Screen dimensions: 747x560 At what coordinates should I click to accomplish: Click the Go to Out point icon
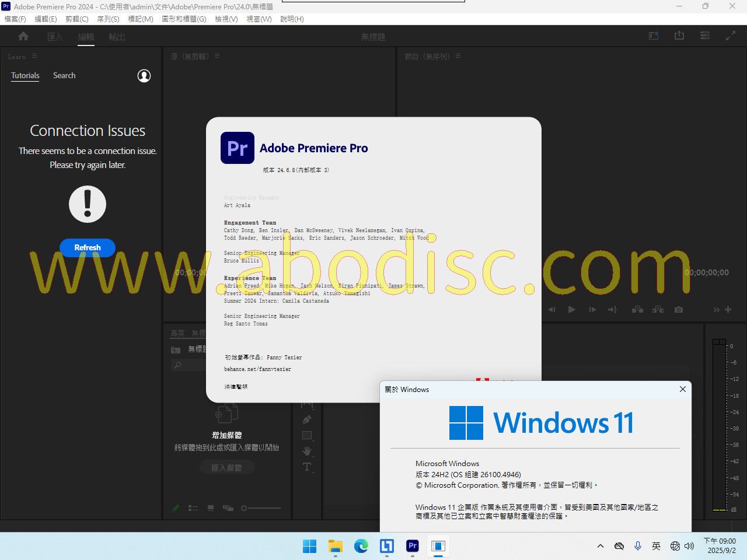click(x=612, y=310)
